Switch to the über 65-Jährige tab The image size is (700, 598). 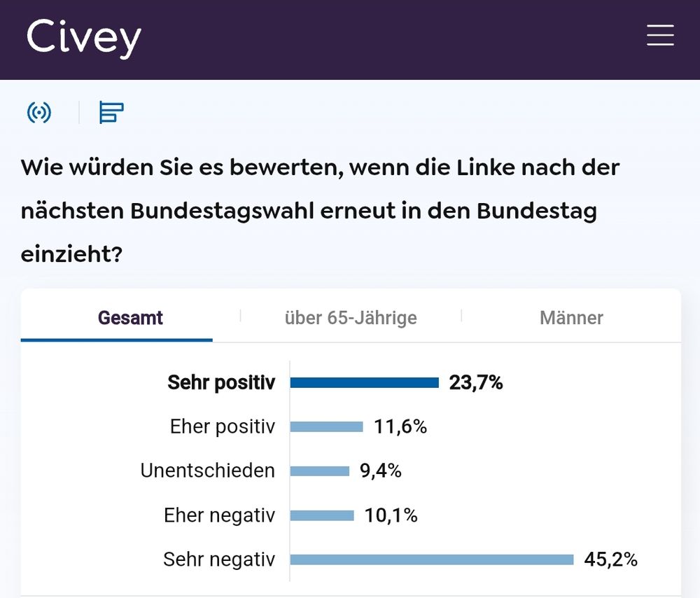(350, 317)
